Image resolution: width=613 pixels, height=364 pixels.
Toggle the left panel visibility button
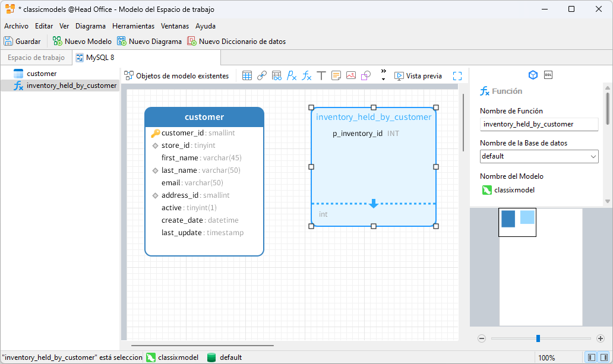592,357
